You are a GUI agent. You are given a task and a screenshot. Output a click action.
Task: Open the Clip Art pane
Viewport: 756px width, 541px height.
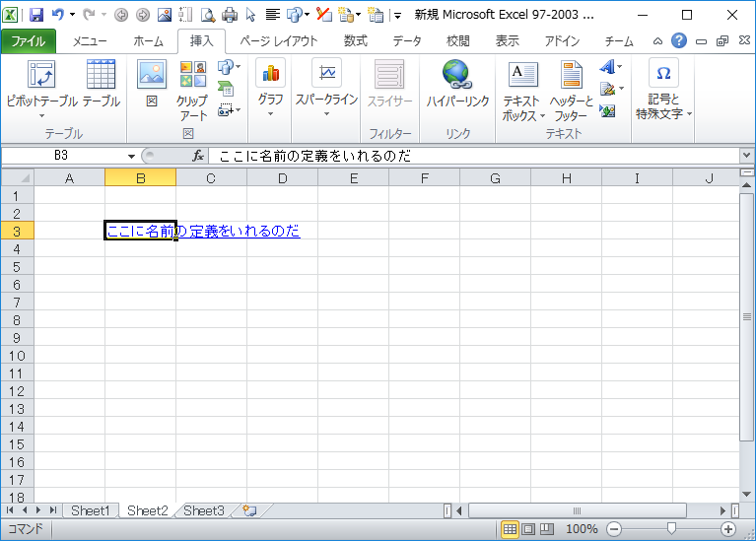click(193, 91)
